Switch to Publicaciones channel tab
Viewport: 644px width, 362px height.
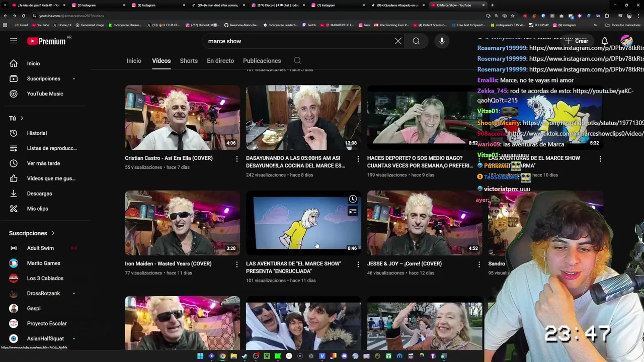pyautogui.click(x=262, y=61)
